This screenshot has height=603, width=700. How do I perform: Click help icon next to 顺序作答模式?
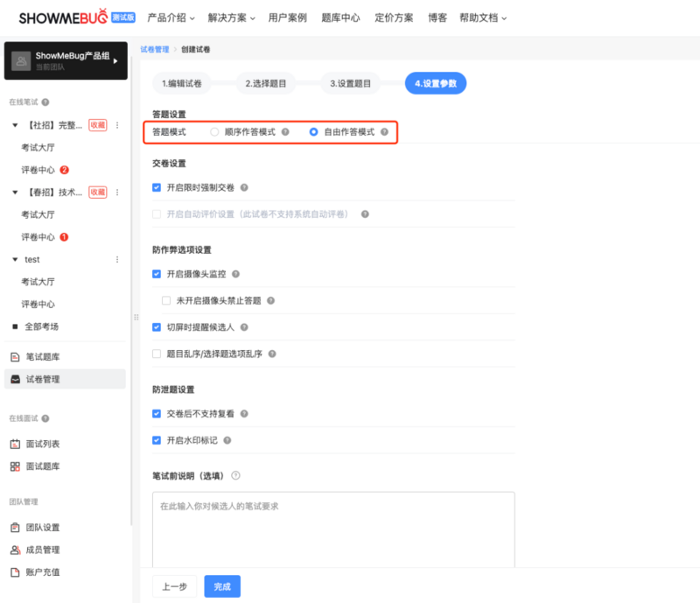pyautogui.click(x=285, y=132)
